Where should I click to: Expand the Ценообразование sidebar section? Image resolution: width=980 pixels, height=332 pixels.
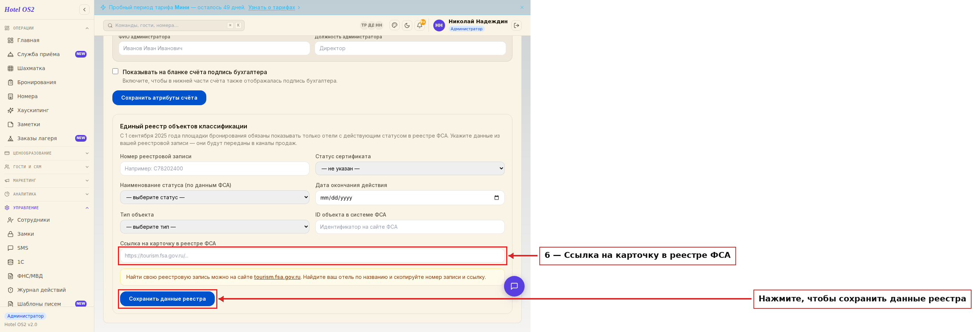pyautogui.click(x=47, y=153)
